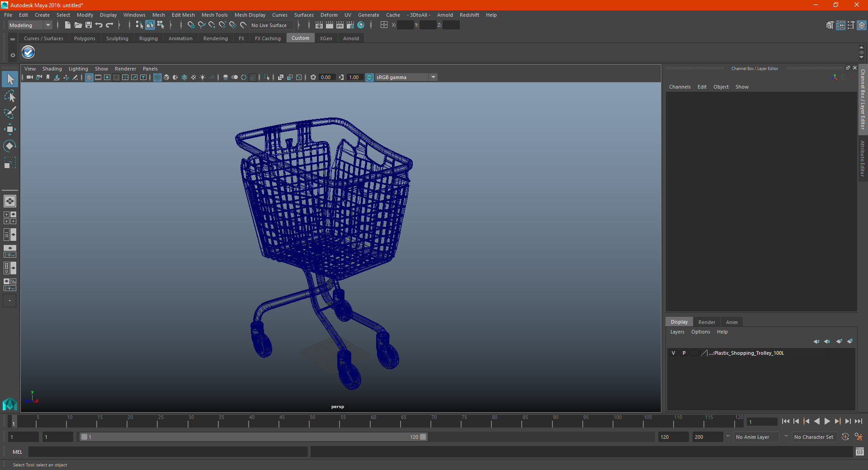Viewport: 868px width, 470px height.
Task: Activate the Move tool
Action: click(10, 129)
